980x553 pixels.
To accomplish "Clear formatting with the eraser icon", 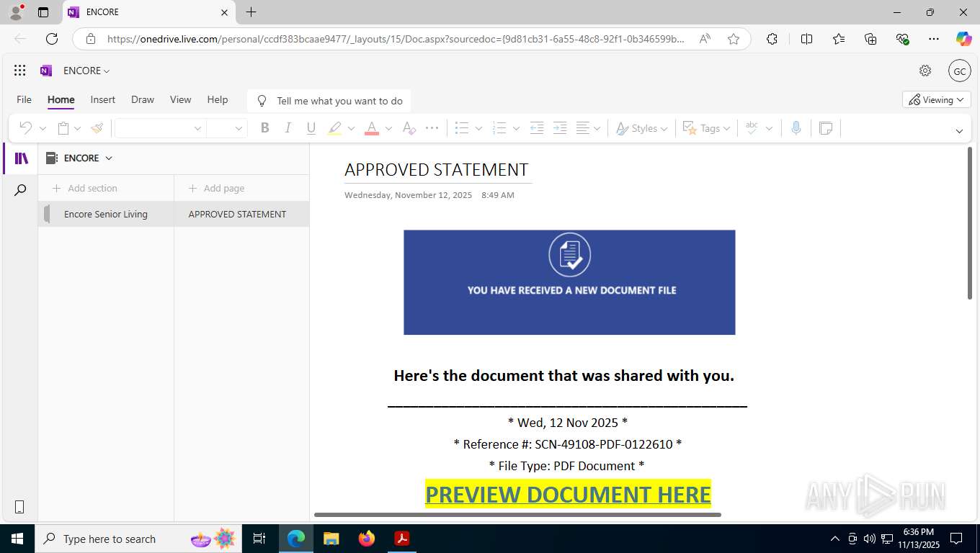I will pyautogui.click(x=409, y=128).
